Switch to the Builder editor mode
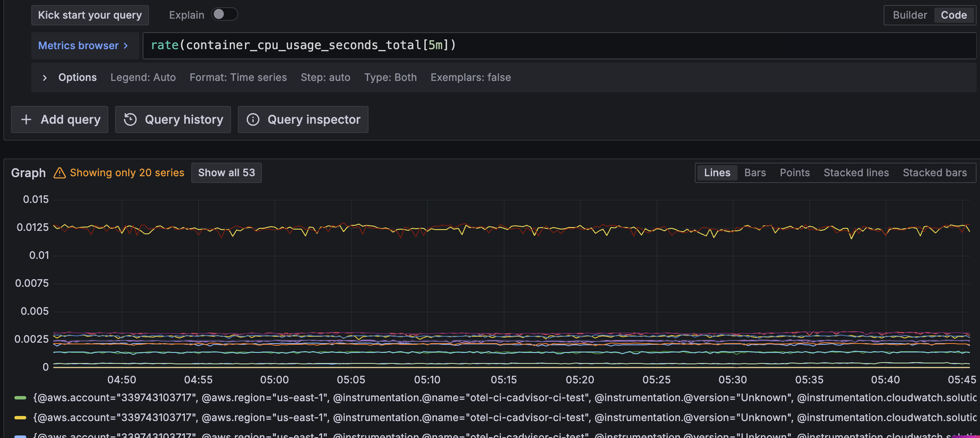Image resolution: width=980 pixels, height=438 pixels. (x=908, y=15)
